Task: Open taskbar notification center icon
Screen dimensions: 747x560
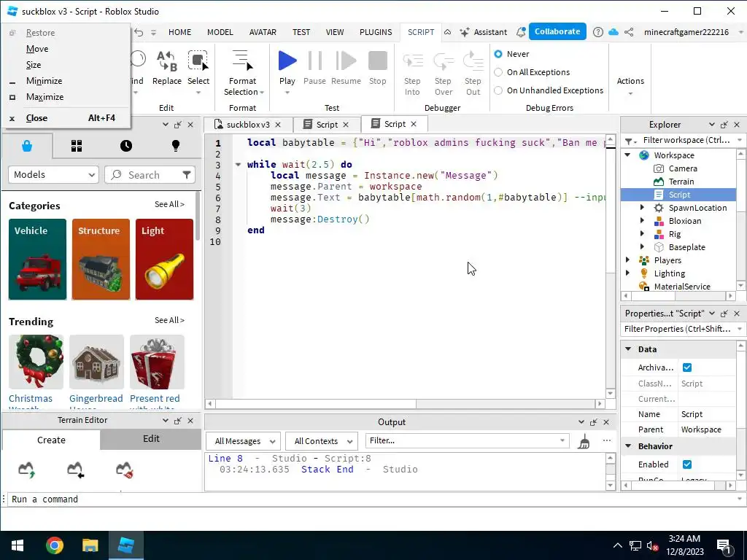Action: pos(723,545)
